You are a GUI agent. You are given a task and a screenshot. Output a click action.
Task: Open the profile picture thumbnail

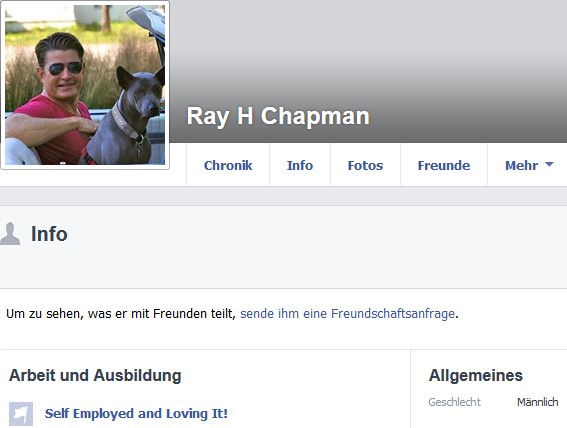[x=85, y=85]
